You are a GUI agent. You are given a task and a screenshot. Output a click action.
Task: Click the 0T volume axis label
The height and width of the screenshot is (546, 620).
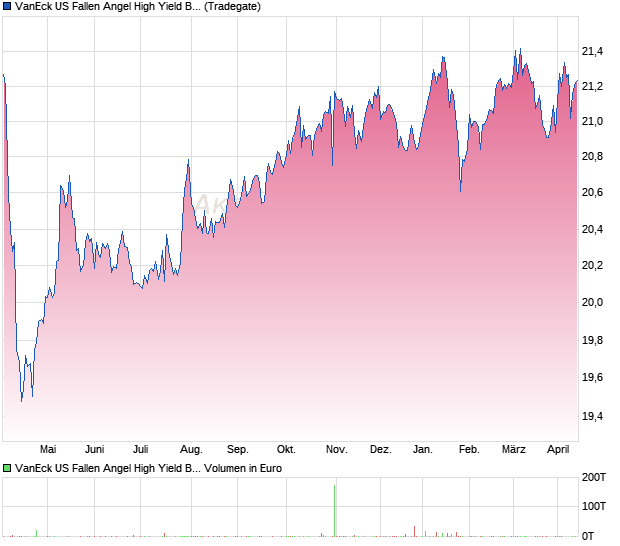[x=588, y=536]
